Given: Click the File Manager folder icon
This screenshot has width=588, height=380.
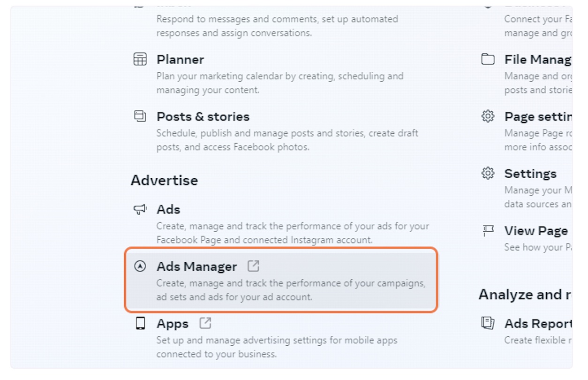Looking at the screenshot, I should 488,60.
